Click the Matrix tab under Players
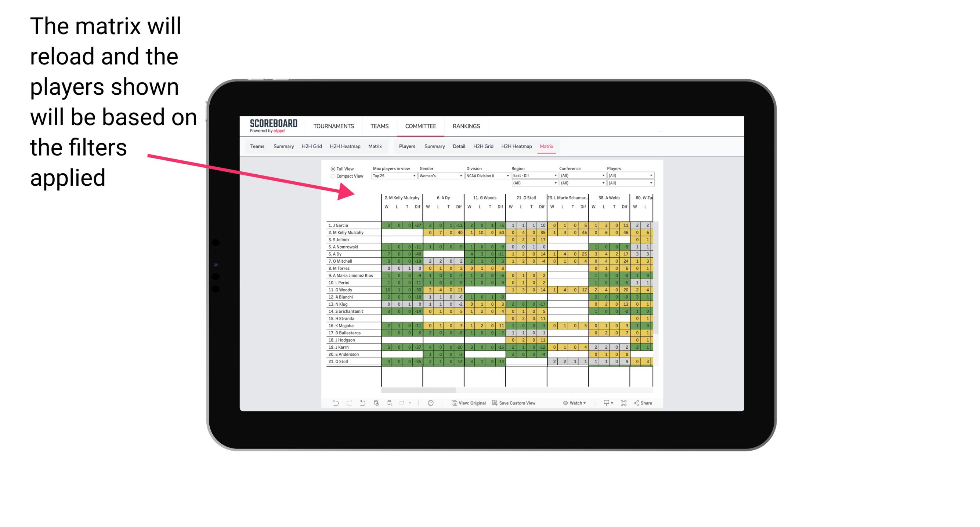This screenshot has width=980, height=527. pos(544,147)
